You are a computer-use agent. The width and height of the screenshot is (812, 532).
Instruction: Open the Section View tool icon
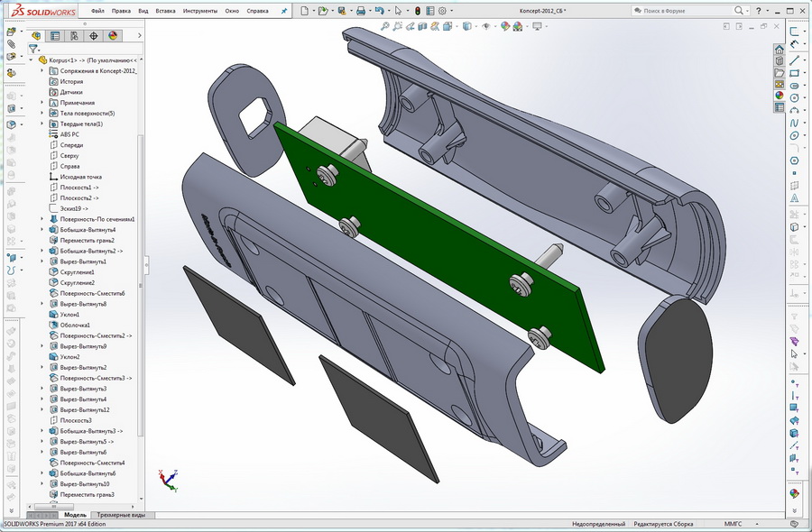click(421, 28)
